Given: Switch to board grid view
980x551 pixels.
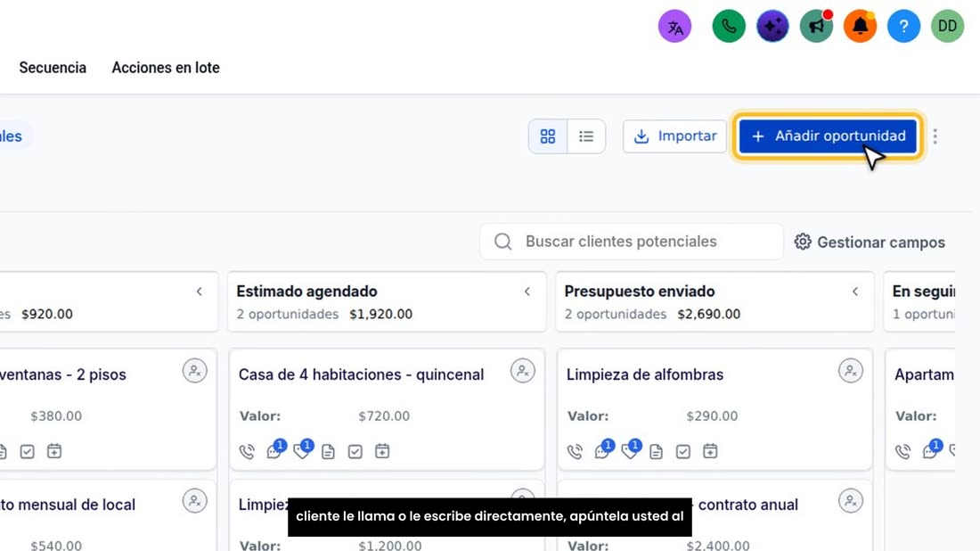Looking at the screenshot, I should click(548, 136).
